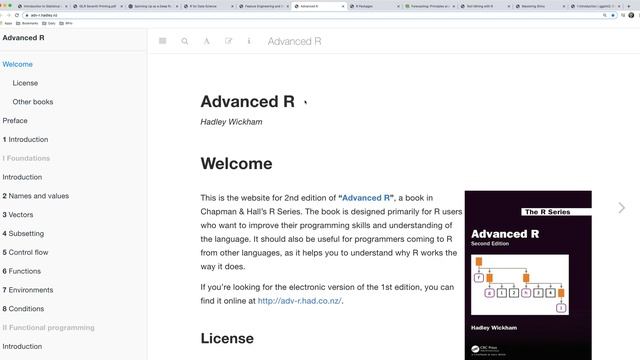Open 6 Functions chapter

[21, 271]
